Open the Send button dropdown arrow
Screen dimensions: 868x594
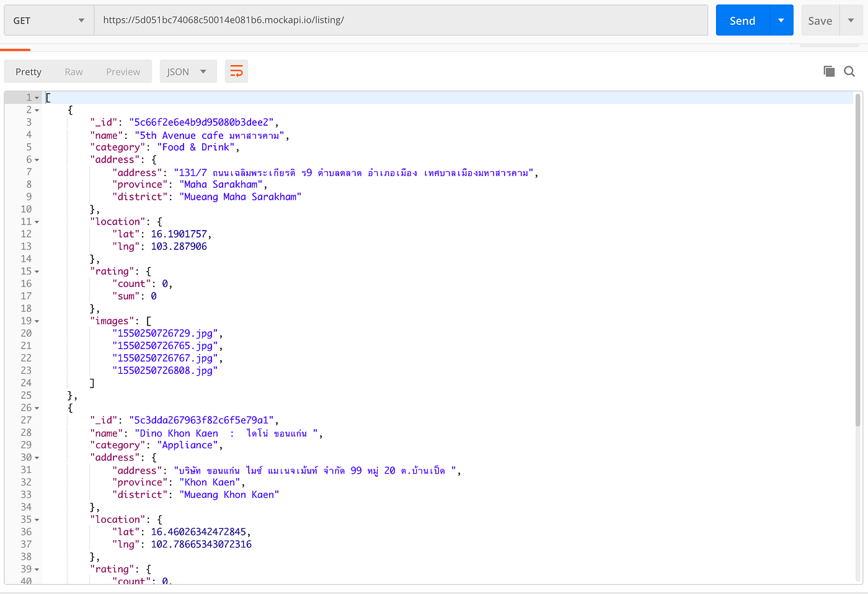pyautogui.click(x=781, y=20)
